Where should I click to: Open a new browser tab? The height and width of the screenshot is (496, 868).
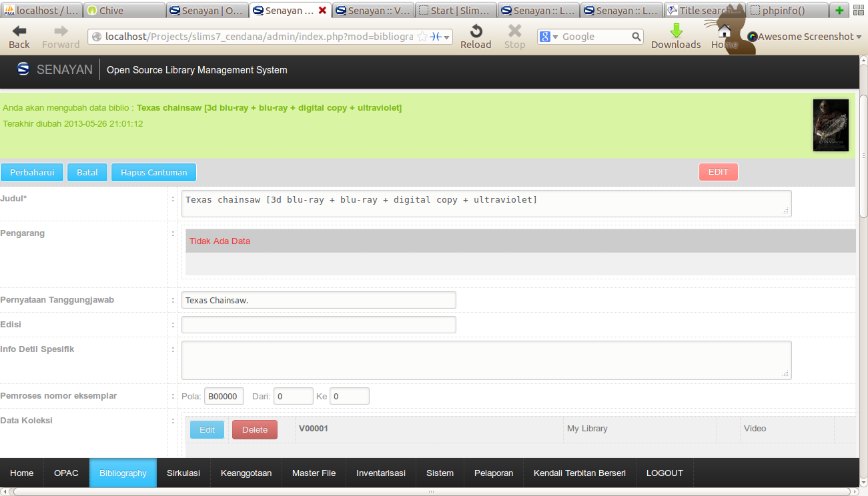coord(839,11)
